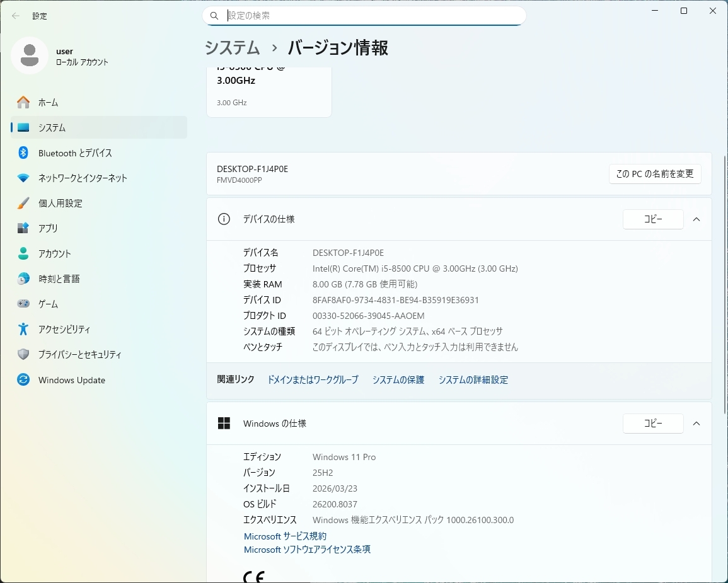Screen dimensions: 728x583
Task: Select プライバシーとセキュリティ in the sidebar
Action: (79, 354)
